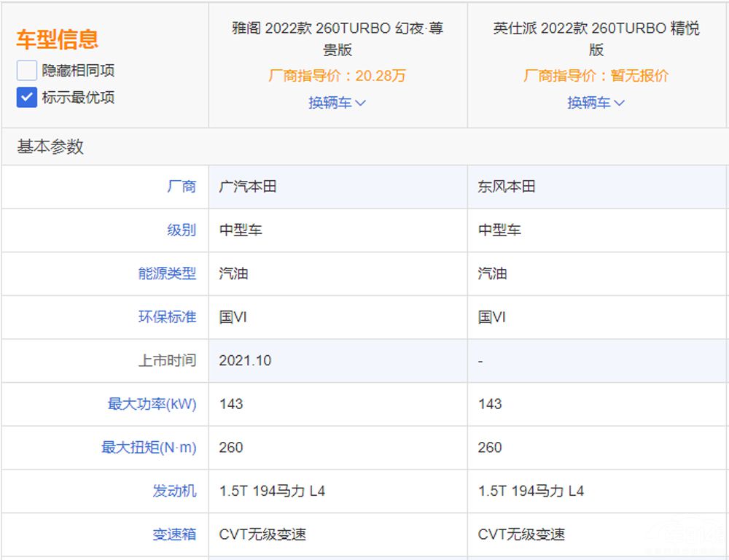Click the 基本参数 section header

click(x=50, y=147)
